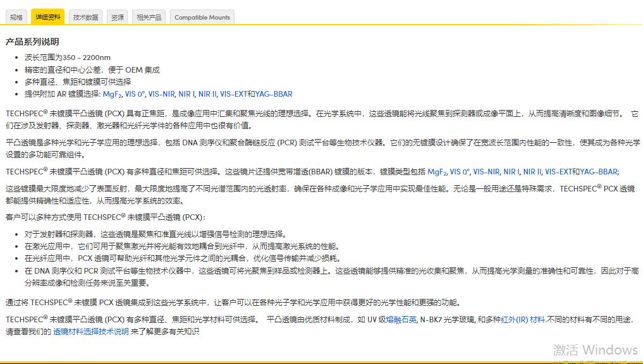The width and height of the screenshot is (643, 364).
Task: Click MgF₂ link in the BBAR paragraph
Action: [x=438, y=170]
